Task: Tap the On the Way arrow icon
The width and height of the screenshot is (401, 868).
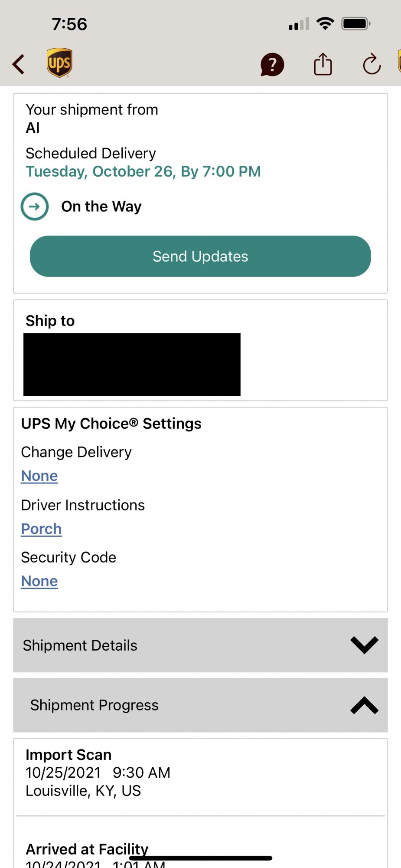Action: tap(35, 207)
